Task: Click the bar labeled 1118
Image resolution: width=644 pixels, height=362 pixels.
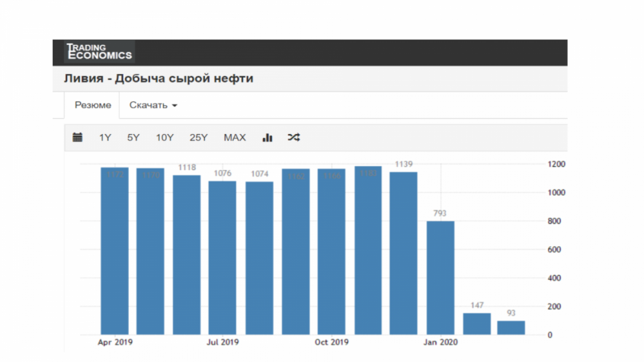Action: tap(187, 255)
